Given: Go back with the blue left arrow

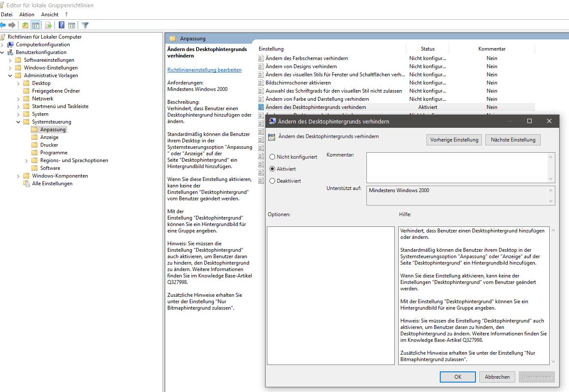Looking at the screenshot, I should coord(3,25).
